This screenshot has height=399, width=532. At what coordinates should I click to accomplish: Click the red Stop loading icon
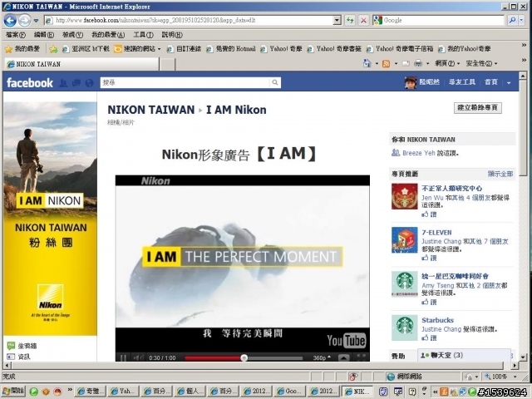pyautogui.click(x=363, y=20)
